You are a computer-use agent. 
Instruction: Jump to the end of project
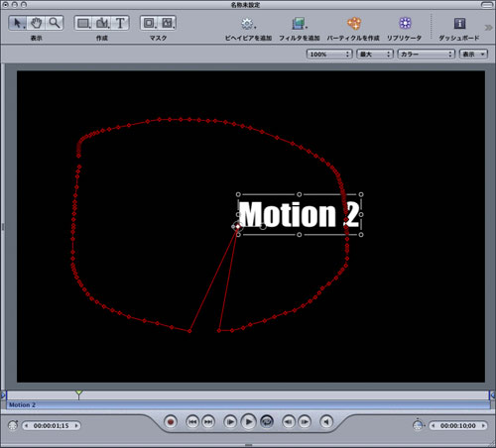pos(208,422)
